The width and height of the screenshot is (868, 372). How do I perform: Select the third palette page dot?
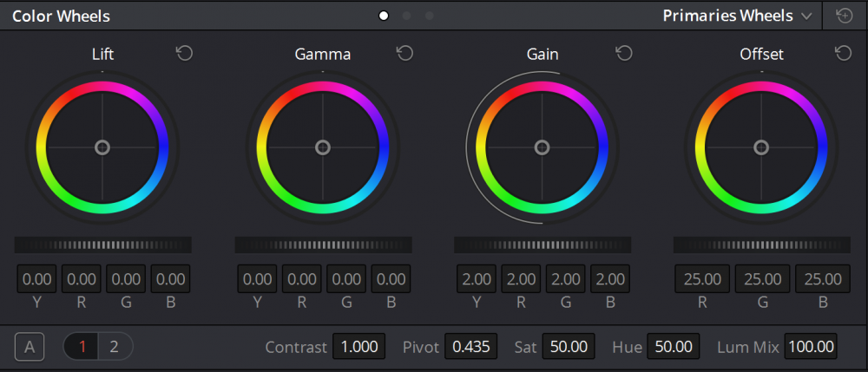pos(429,16)
